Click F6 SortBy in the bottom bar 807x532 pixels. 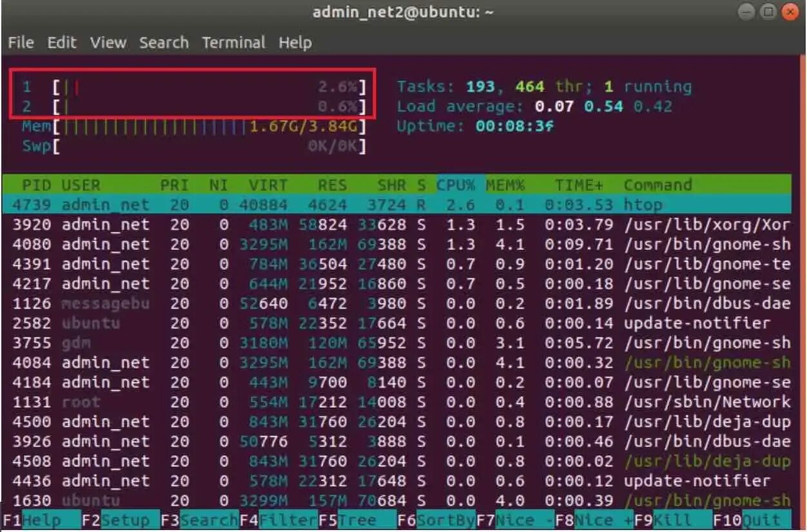click(x=436, y=520)
